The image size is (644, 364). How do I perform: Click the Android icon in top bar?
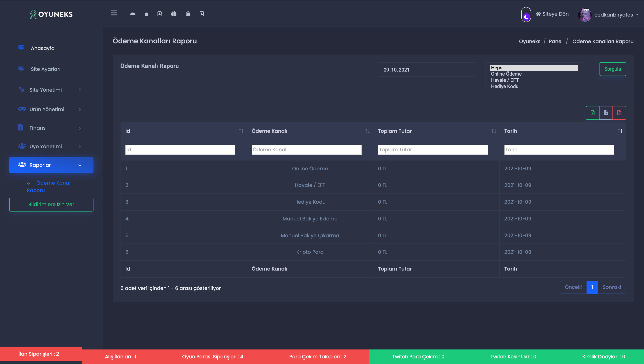coord(133,14)
